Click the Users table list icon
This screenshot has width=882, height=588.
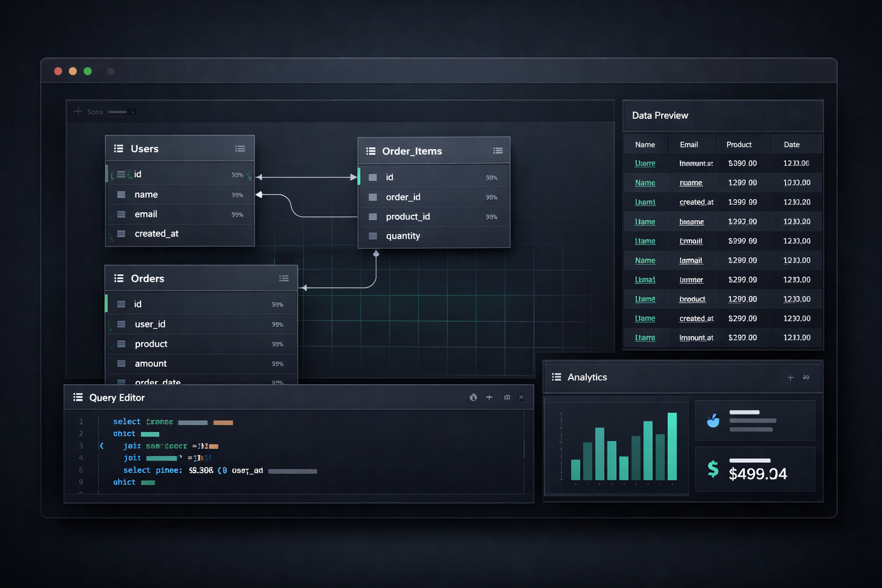(119, 149)
